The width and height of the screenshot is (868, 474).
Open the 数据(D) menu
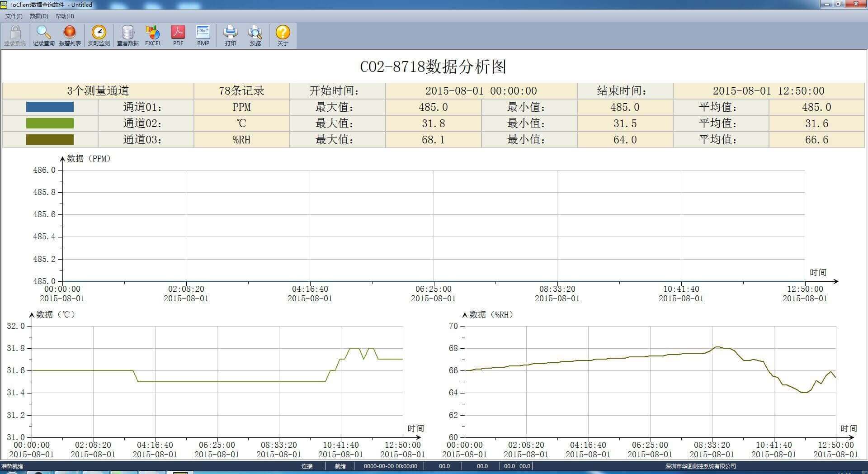39,16
